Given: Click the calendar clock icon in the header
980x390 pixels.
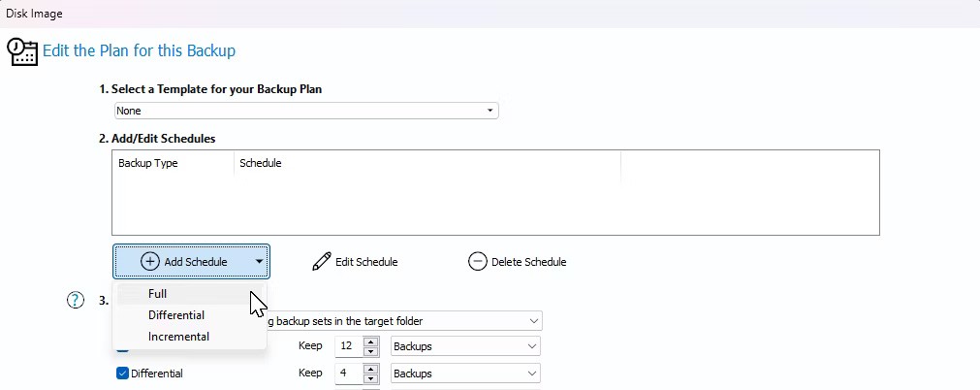Looking at the screenshot, I should (x=22, y=51).
